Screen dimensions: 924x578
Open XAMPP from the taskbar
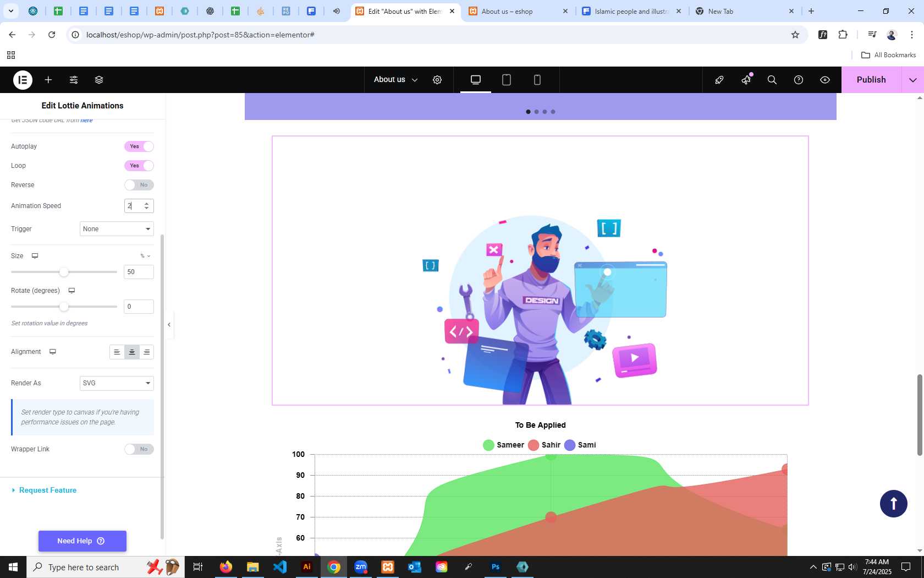(388, 567)
